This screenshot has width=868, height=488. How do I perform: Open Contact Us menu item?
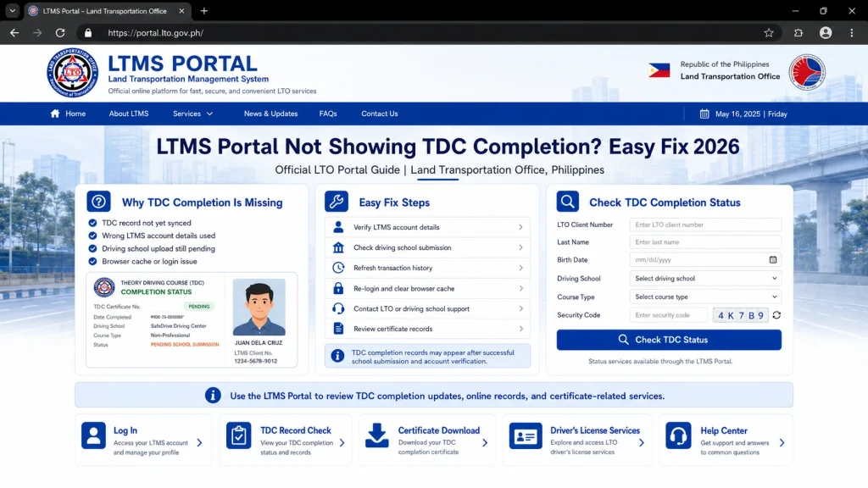379,114
